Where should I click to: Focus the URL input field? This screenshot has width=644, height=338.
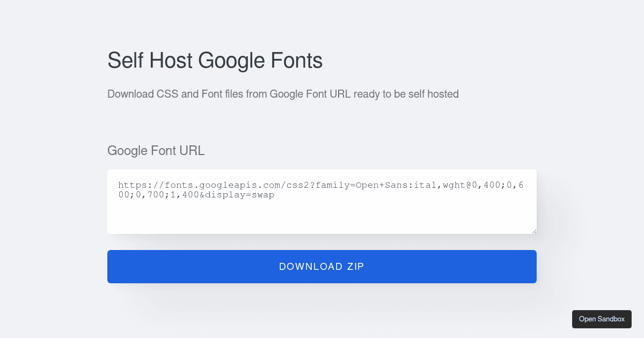pyautogui.click(x=322, y=201)
